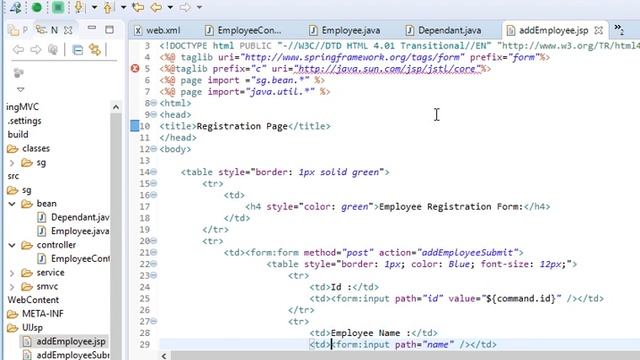
Task: Click editor horizontal scroll-left arrow
Action: pyautogui.click(x=164, y=356)
